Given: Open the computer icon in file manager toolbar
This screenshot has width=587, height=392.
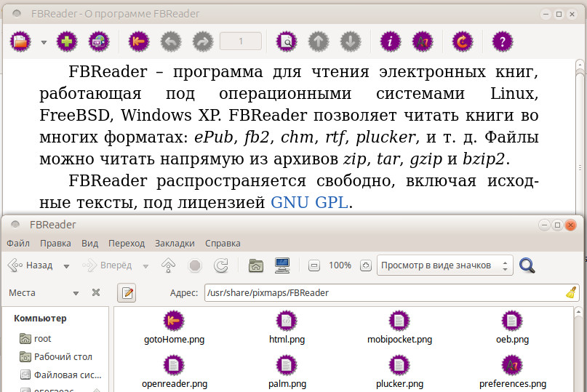Looking at the screenshot, I should click(x=282, y=265).
